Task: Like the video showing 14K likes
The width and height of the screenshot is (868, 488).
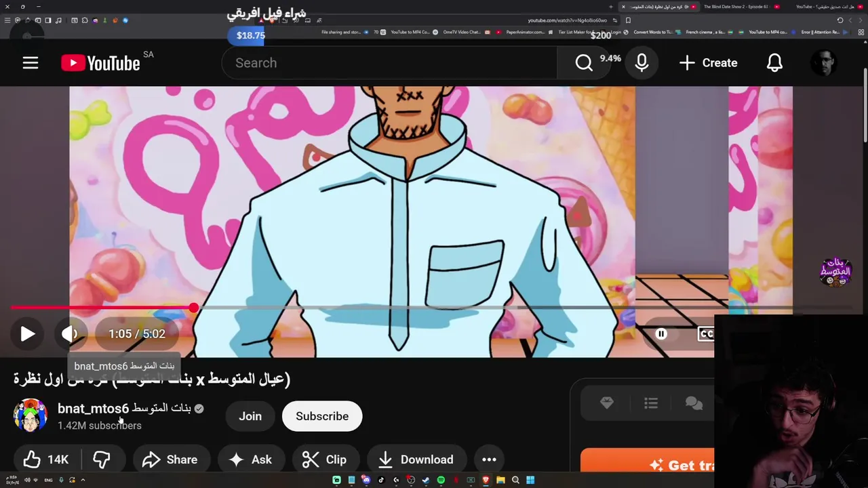Action: point(46,460)
